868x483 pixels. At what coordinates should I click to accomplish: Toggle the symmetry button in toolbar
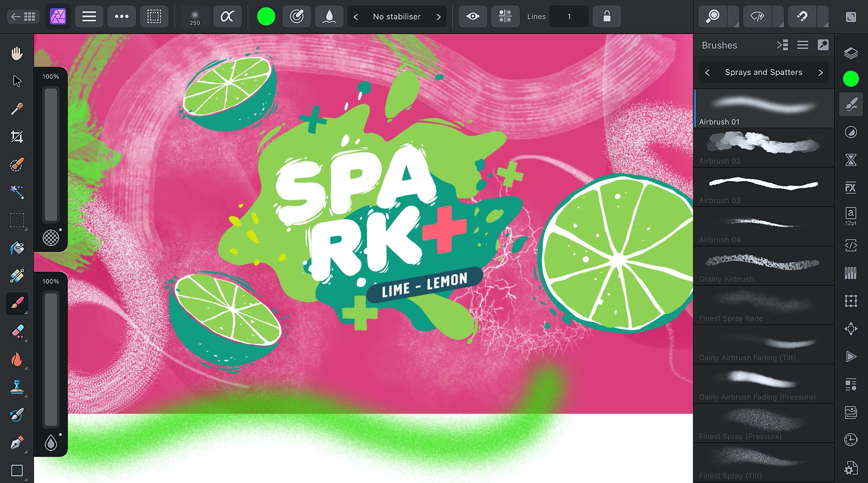point(505,17)
